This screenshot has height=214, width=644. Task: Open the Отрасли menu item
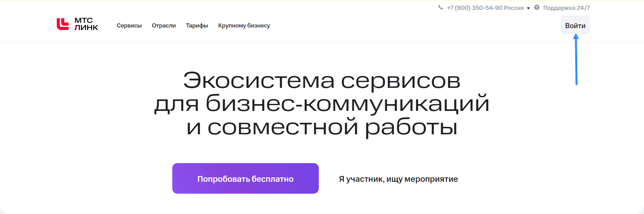click(164, 25)
